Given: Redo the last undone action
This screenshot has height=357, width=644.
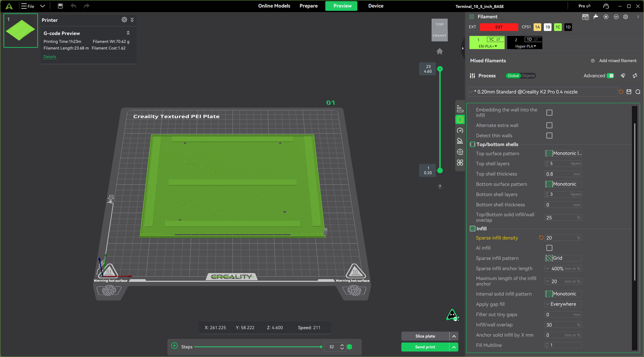Looking at the screenshot, I should (87, 6).
